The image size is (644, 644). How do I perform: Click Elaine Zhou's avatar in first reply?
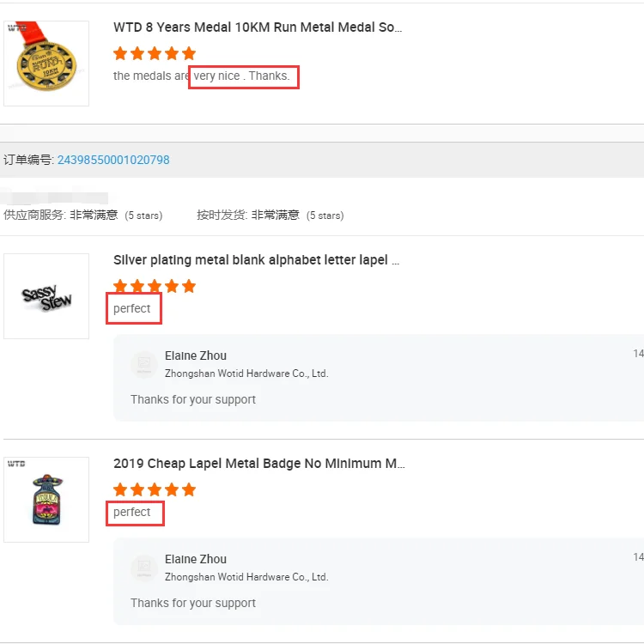[144, 364]
